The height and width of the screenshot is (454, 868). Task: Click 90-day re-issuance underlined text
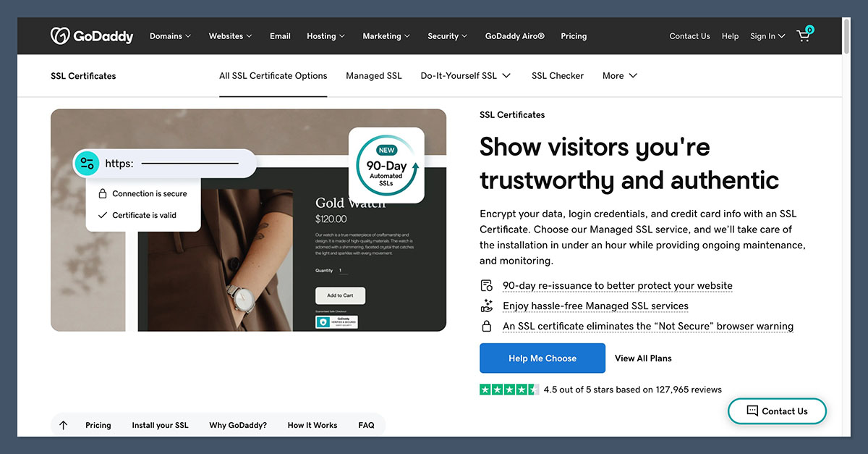tap(618, 285)
